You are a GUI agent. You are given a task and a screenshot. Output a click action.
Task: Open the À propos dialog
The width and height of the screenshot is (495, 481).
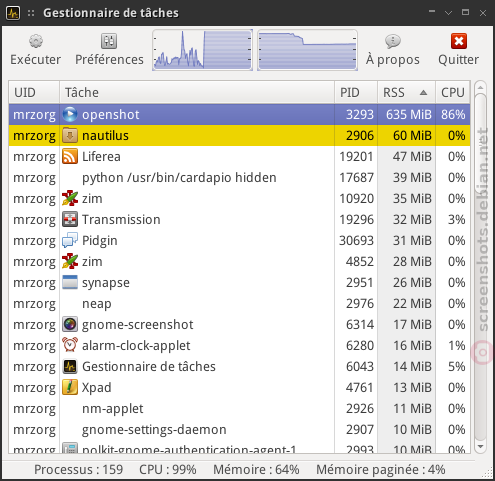pyautogui.click(x=393, y=50)
